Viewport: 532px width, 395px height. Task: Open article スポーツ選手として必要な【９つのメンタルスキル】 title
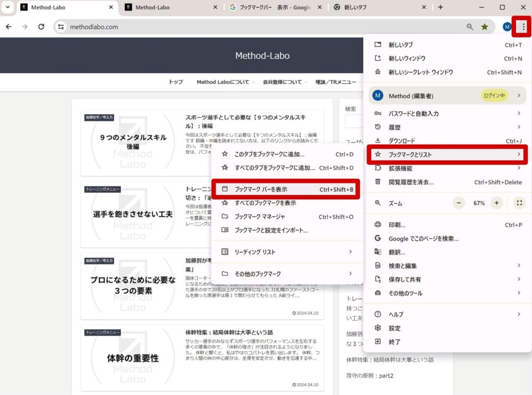tap(245, 122)
